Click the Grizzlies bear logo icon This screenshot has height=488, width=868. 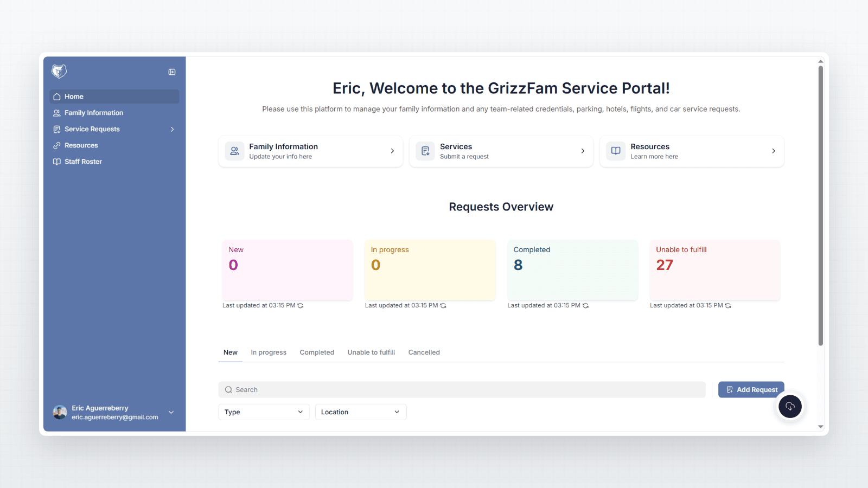point(59,71)
